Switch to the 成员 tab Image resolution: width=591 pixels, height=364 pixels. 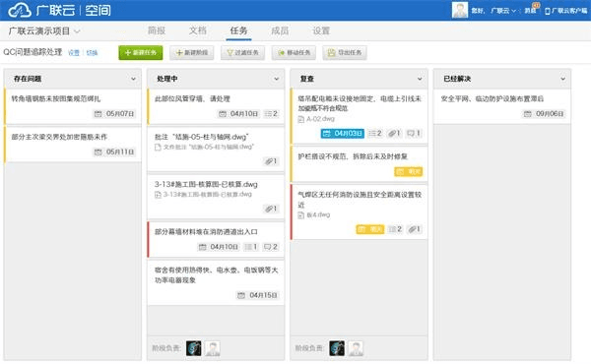(280, 30)
